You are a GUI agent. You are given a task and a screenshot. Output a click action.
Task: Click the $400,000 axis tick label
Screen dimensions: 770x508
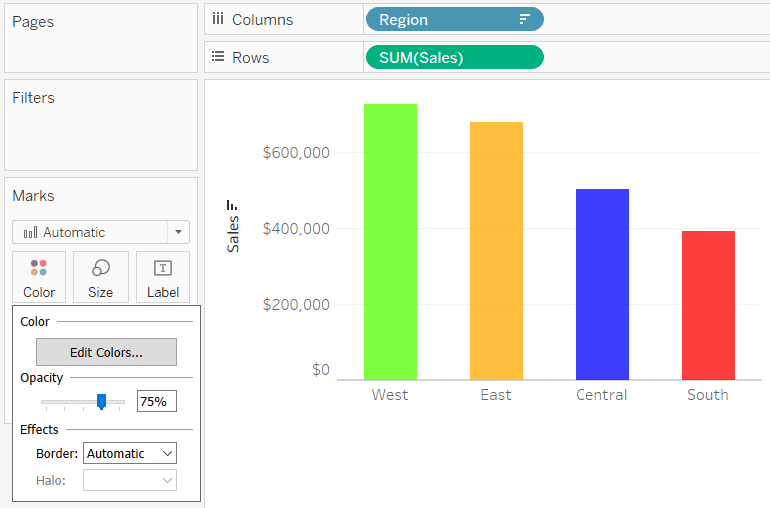click(x=296, y=228)
